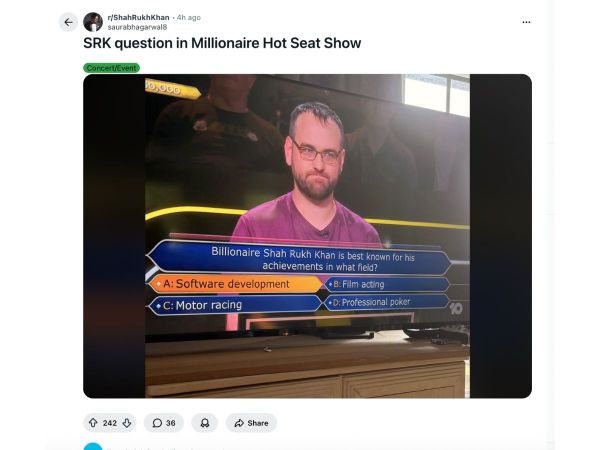The height and width of the screenshot is (450, 600).
Task: Click the commenter avatar below the post
Action: 93,447
